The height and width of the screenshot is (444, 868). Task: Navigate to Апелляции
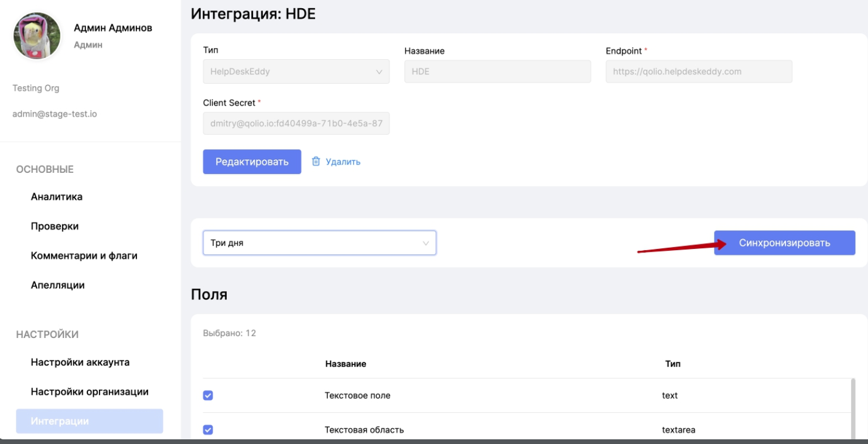(57, 285)
